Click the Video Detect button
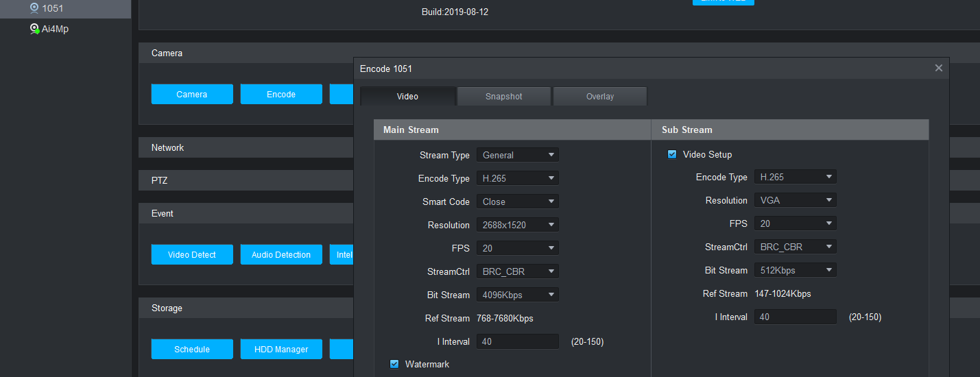This screenshot has height=377, width=980. tap(192, 255)
